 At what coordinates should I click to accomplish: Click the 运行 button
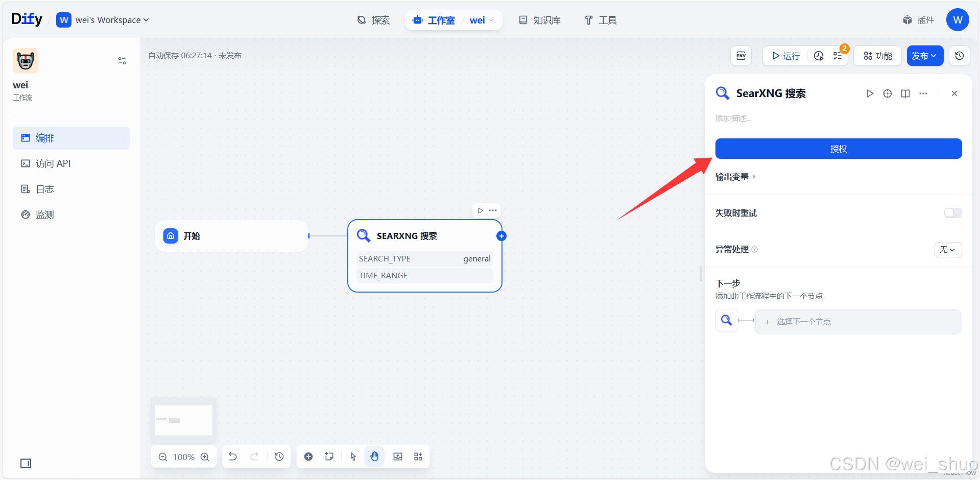[x=786, y=56]
